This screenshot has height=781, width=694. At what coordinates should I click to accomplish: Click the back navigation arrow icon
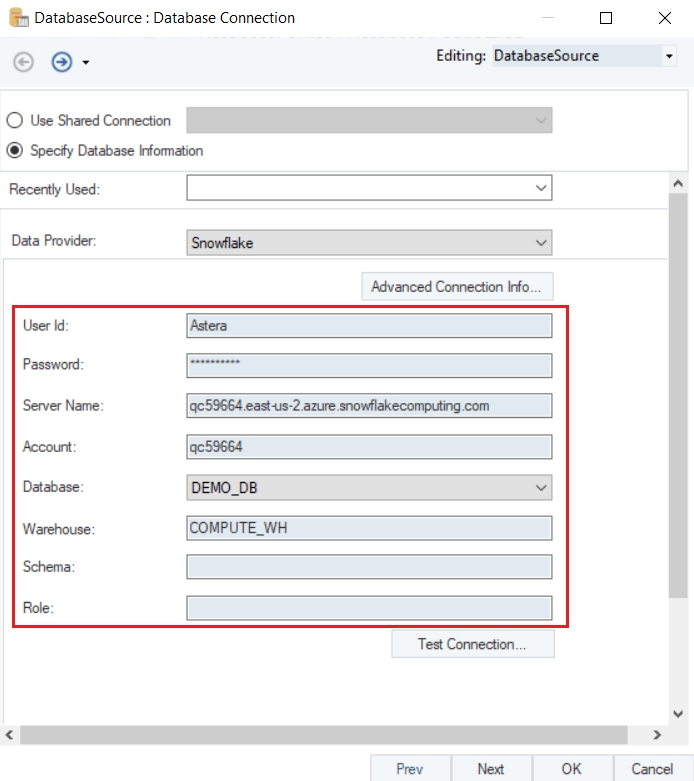tap(23, 62)
